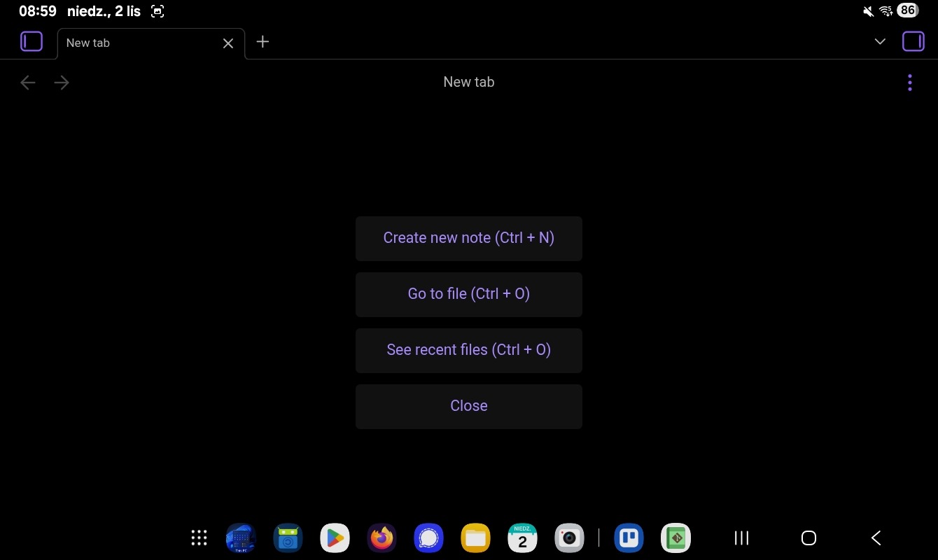Toggle the left sidebar panel
938x560 pixels.
(x=31, y=42)
